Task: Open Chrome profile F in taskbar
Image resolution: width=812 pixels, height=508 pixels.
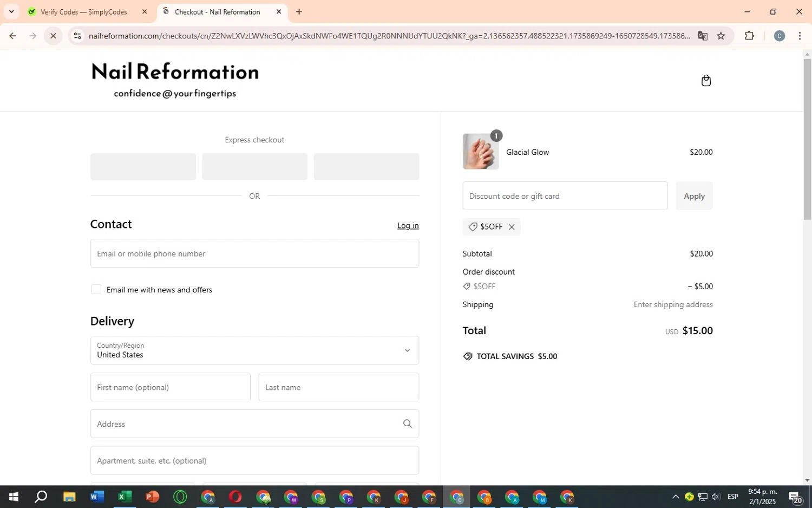Action: (429, 497)
